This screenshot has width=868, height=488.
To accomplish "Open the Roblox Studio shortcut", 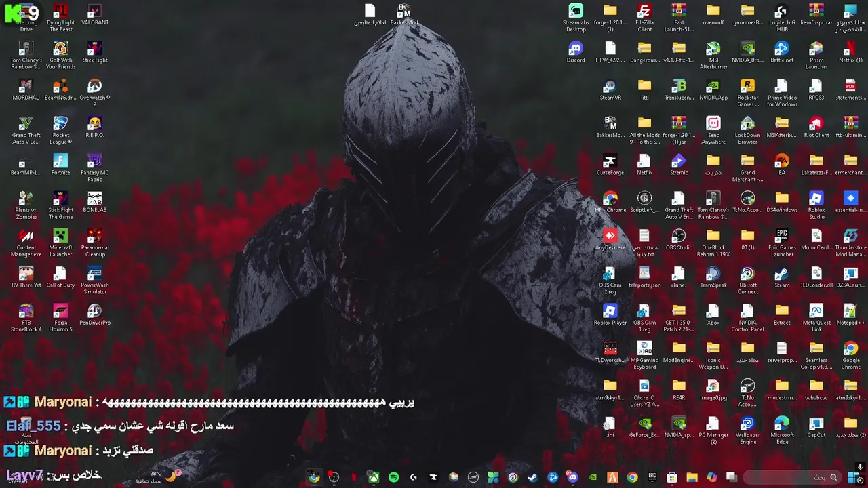I will coord(816,206).
